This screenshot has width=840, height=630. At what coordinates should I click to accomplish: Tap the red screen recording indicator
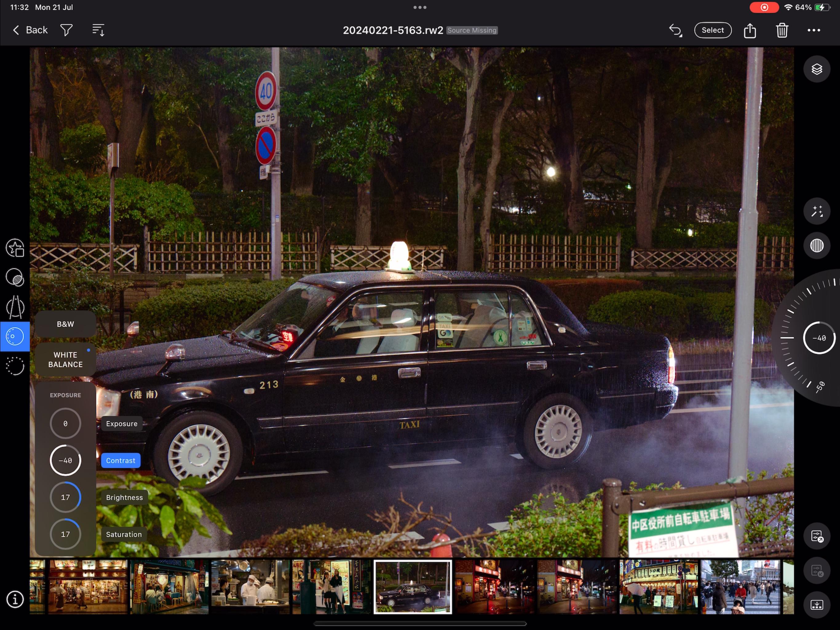tap(764, 7)
